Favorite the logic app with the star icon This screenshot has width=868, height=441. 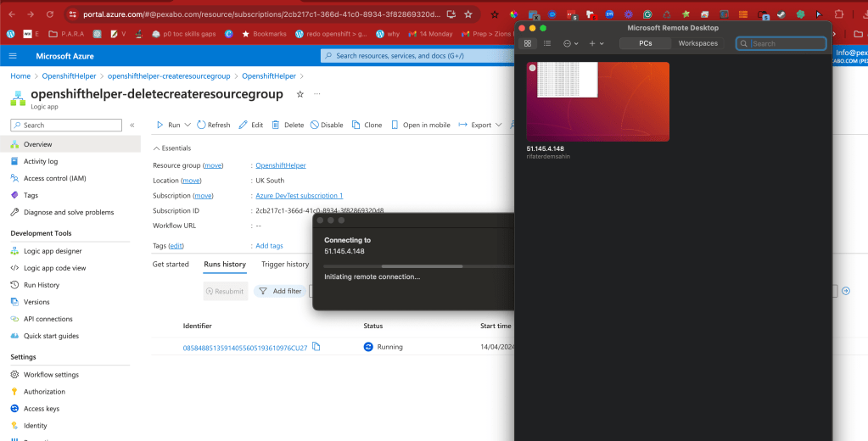pyautogui.click(x=300, y=94)
